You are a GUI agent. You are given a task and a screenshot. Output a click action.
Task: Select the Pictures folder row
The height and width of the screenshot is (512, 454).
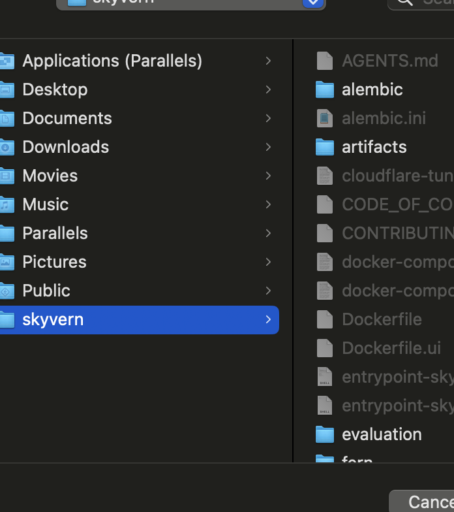(139, 262)
